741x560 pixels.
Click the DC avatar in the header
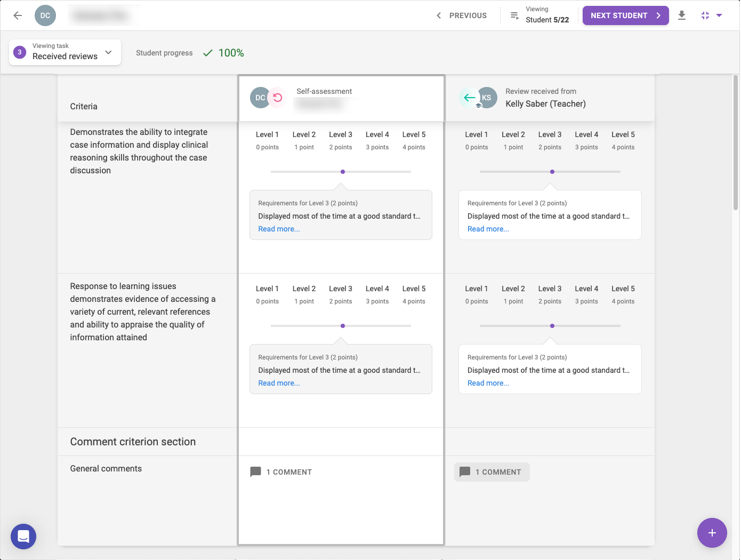(x=45, y=15)
